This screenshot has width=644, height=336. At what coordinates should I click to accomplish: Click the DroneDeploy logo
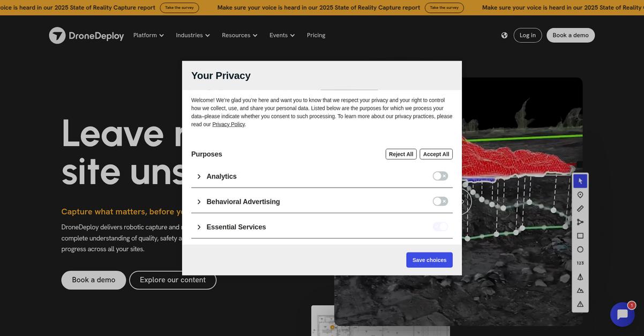coord(86,35)
